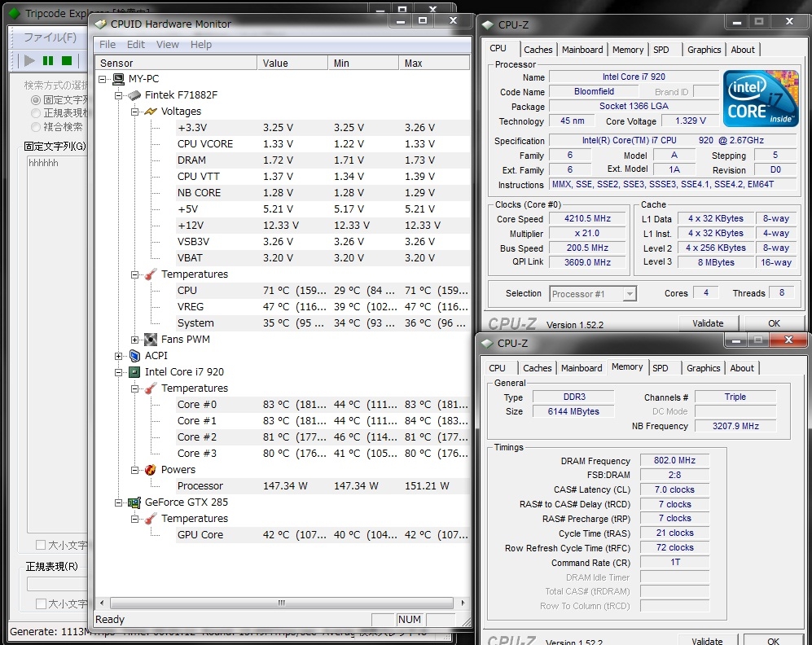Collapse the Intel Core i7 920 node
The height and width of the screenshot is (645, 812).
119,373
